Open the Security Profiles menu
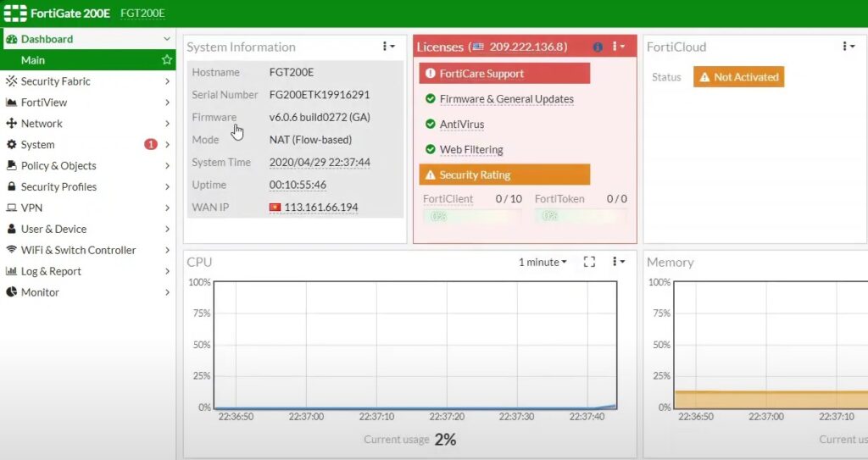Screen dimensions: 868x460 pyautogui.click(x=88, y=186)
